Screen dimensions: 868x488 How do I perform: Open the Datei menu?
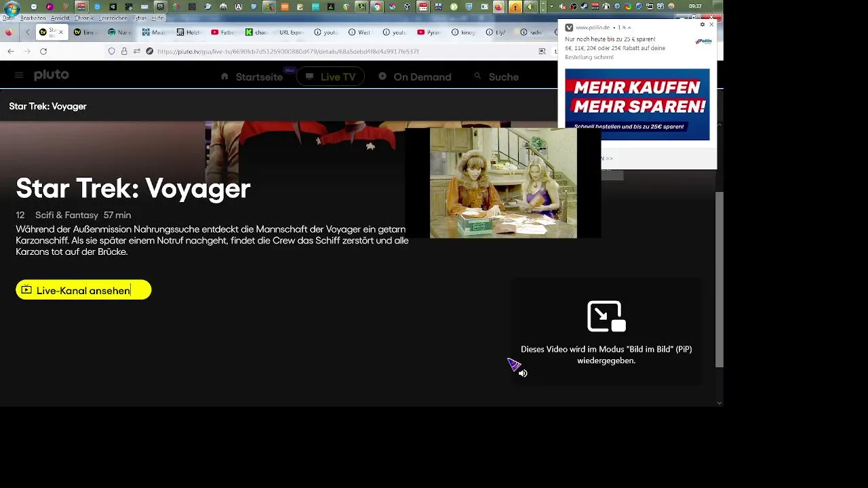[x=7, y=18]
